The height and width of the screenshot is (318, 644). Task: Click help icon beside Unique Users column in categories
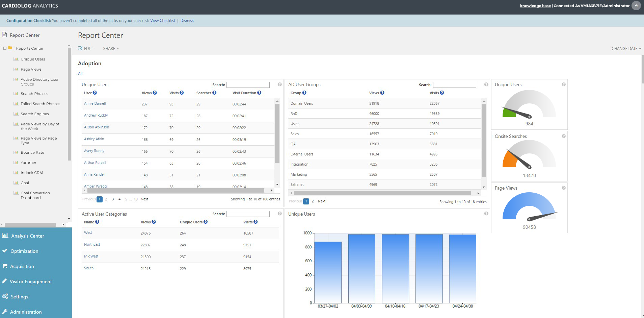pyautogui.click(x=206, y=222)
